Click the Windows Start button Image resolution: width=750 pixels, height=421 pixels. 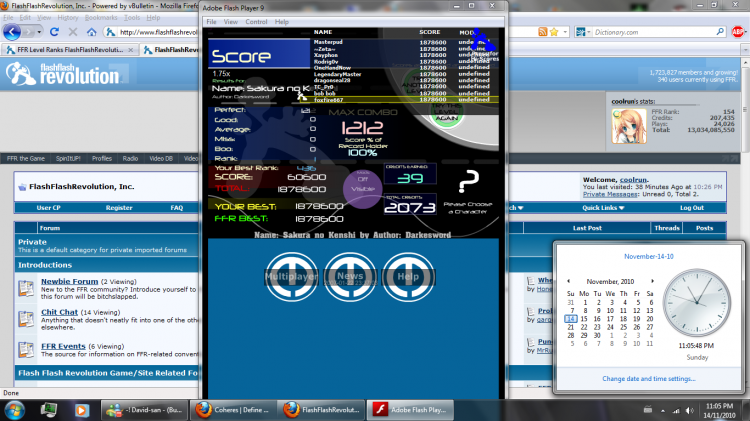[14, 410]
